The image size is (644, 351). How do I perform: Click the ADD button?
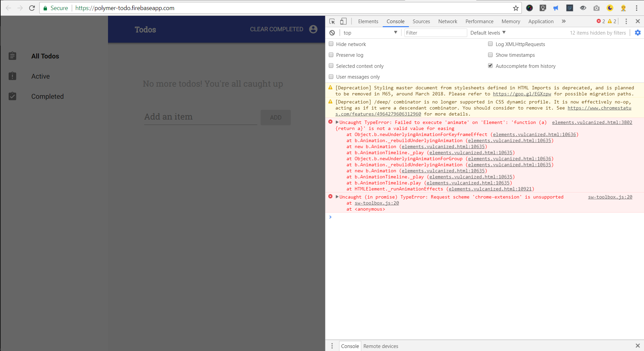coord(276,118)
